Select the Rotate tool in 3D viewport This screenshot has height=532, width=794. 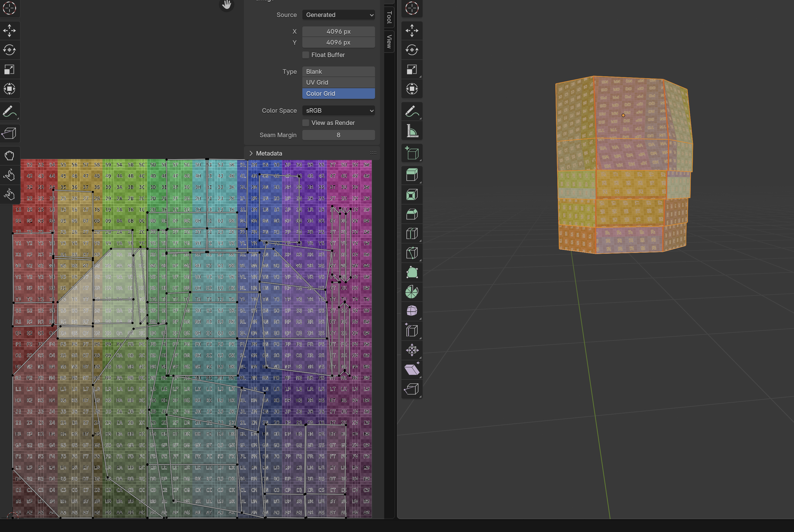tap(412, 50)
